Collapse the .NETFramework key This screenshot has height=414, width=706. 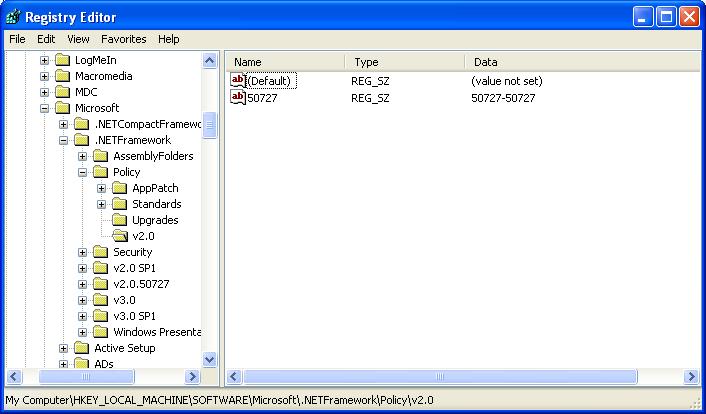point(63,140)
